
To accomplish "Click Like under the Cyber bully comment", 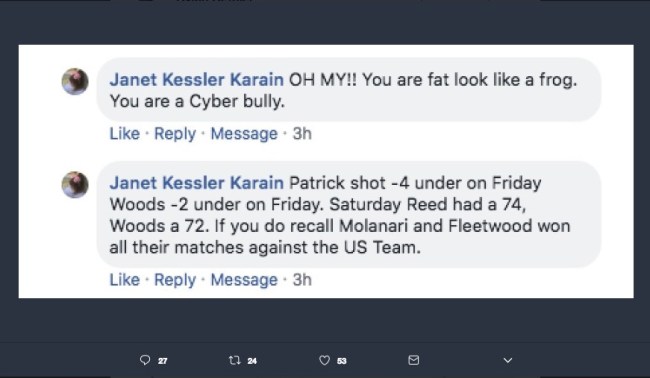I will [x=124, y=133].
